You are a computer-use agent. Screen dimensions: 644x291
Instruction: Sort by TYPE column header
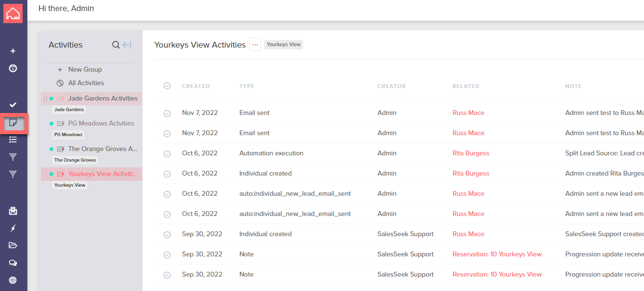(x=247, y=86)
